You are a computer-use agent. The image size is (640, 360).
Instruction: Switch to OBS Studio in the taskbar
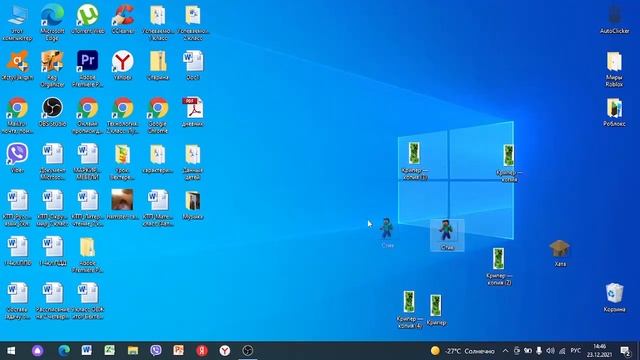pos(248,351)
